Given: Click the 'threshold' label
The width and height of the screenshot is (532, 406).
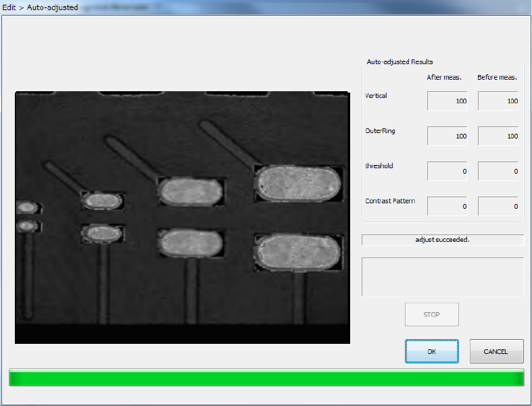Looking at the screenshot, I should tap(379, 166).
